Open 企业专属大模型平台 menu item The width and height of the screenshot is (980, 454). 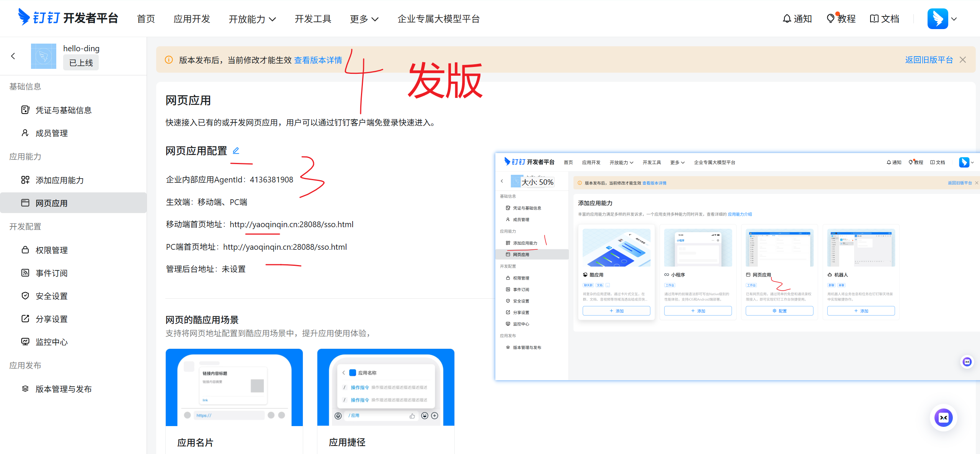coord(438,19)
